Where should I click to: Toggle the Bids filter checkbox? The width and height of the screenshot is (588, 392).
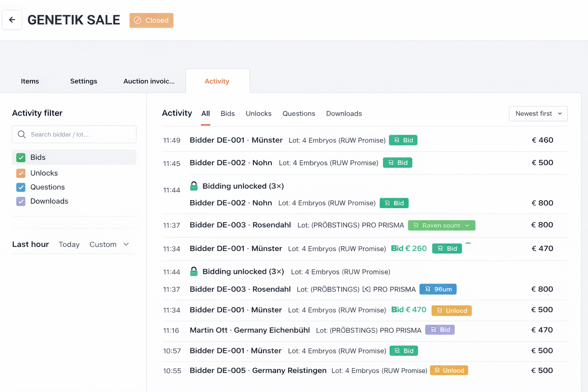click(21, 157)
